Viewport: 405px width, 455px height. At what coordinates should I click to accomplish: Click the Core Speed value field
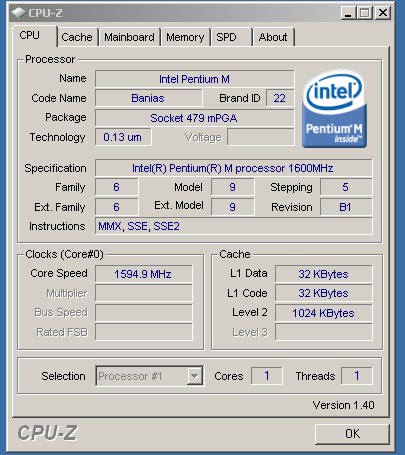pos(144,274)
